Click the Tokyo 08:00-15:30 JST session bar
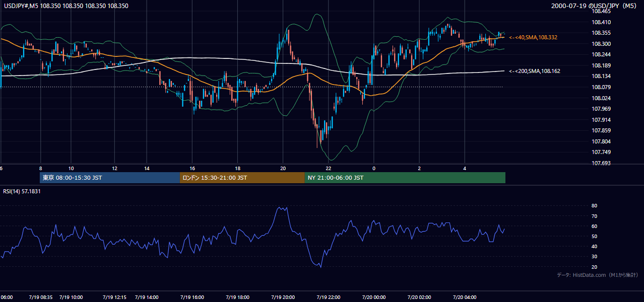The height and width of the screenshot is (302, 644). pos(110,178)
